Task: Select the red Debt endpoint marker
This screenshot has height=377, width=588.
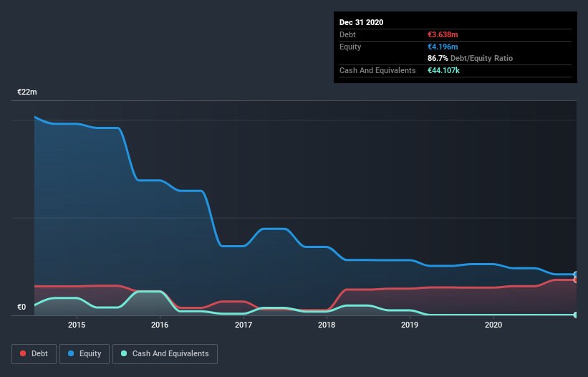Action: (576, 280)
